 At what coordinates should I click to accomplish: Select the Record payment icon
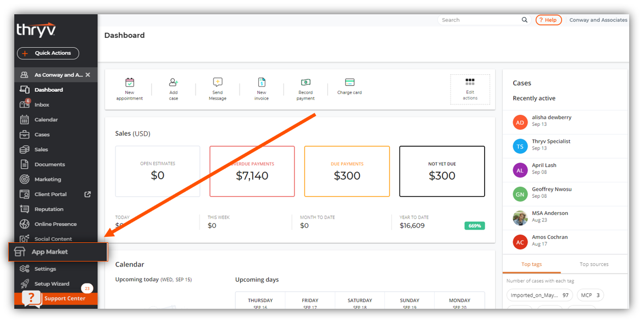[x=306, y=82]
